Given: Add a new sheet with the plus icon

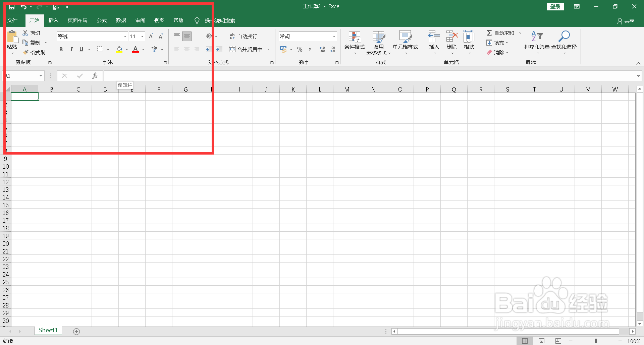Looking at the screenshot, I should [x=76, y=332].
